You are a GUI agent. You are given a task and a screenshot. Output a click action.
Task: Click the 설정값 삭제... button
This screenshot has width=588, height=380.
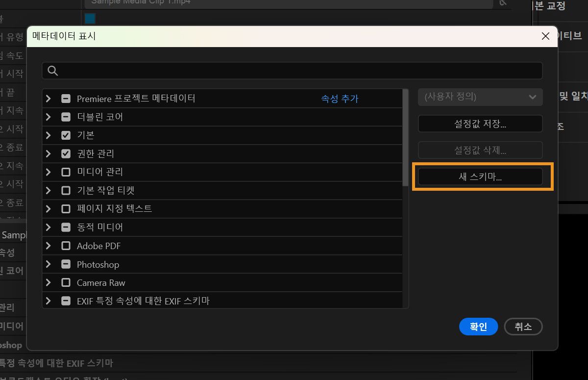click(x=480, y=150)
